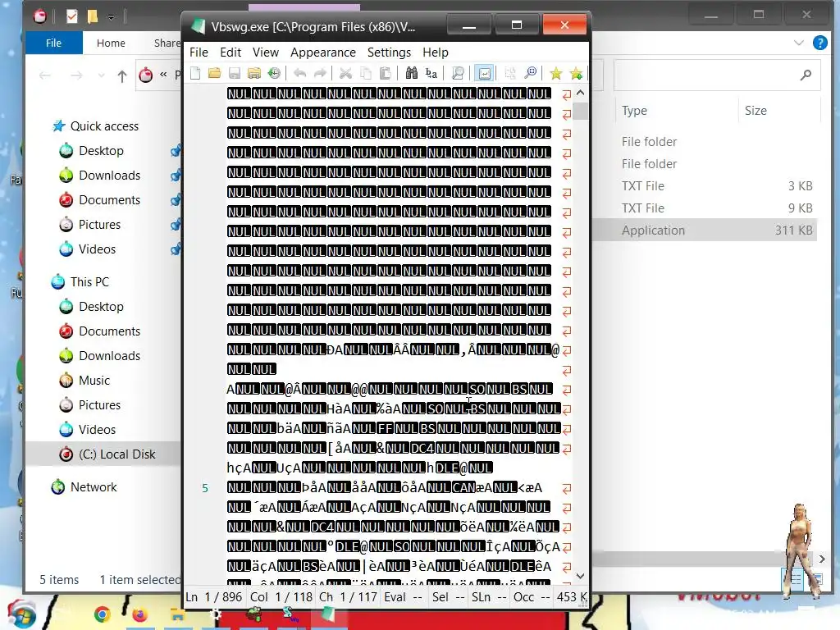Image resolution: width=840 pixels, height=630 pixels.
Task: Click the Save As folder-disk icon
Action: (254, 73)
